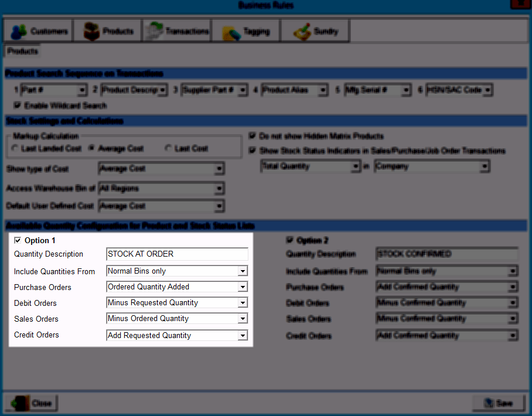Open Debit Orders dropdown in Option 1
Viewport: 532px width, 416px height.
(242, 303)
